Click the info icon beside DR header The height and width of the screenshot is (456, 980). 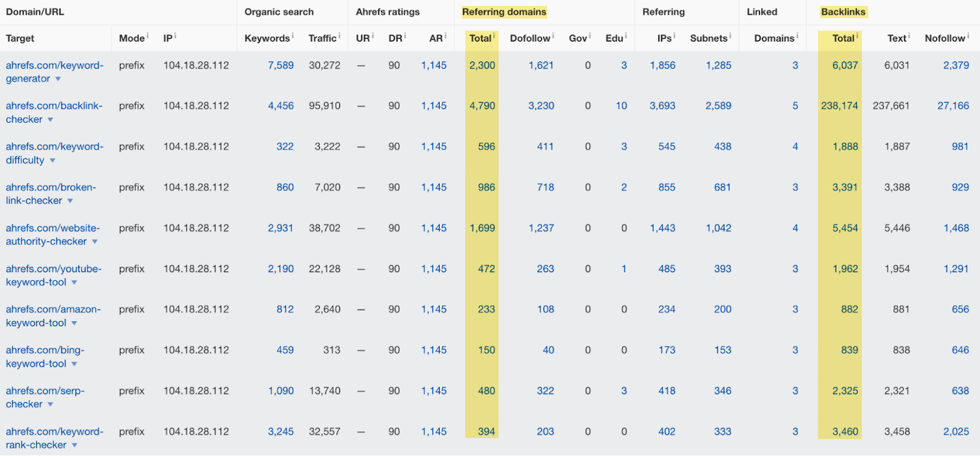[405, 36]
